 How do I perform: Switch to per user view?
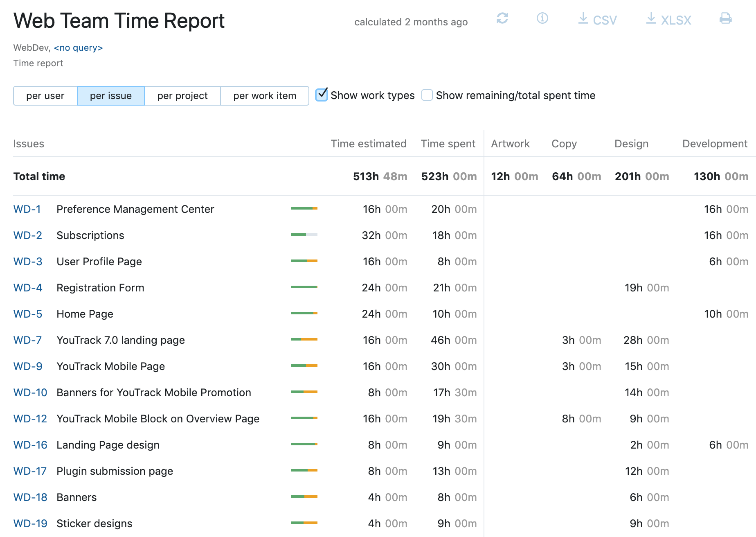tap(45, 96)
